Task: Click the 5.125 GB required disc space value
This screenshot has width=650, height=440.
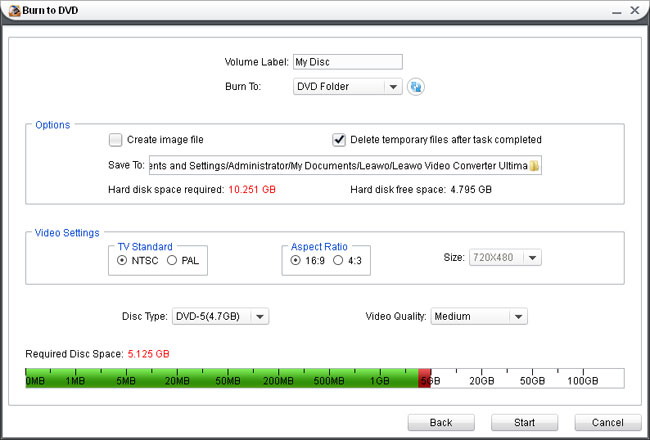Action: click(148, 354)
